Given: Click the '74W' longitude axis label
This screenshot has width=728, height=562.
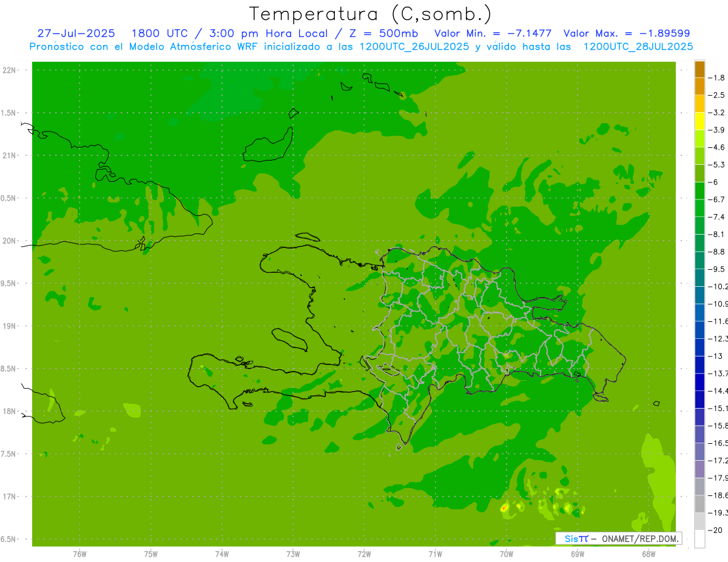Looking at the screenshot, I should (x=222, y=554).
